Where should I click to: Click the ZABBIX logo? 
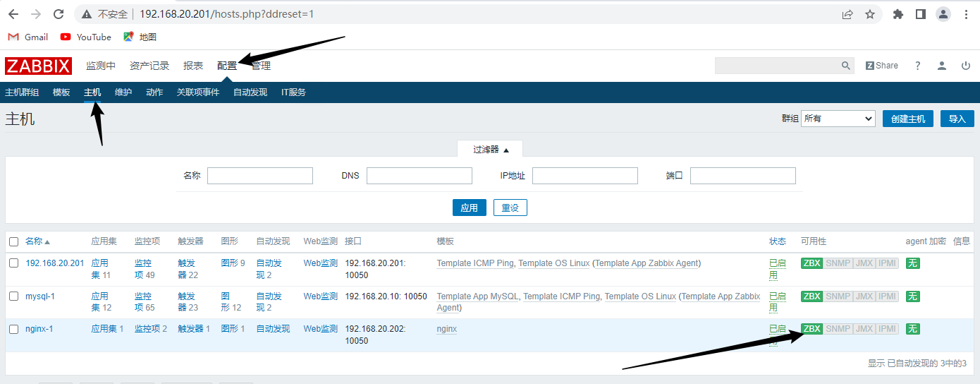38,66
